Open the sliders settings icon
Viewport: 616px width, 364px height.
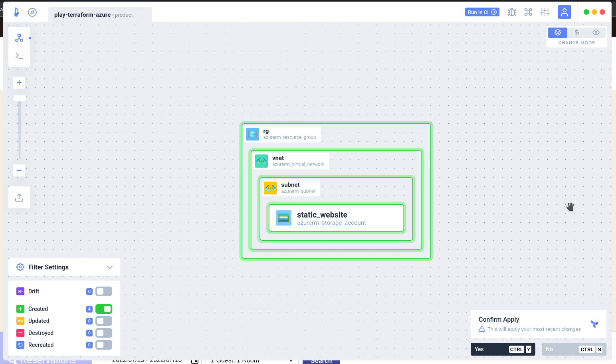tap(545, 12)
